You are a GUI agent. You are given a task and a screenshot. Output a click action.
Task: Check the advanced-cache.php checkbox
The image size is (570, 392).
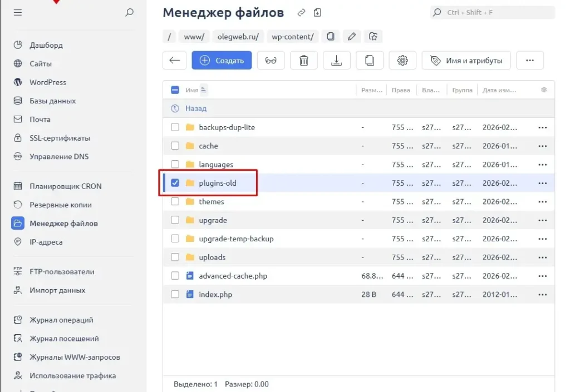coord(175,275)
